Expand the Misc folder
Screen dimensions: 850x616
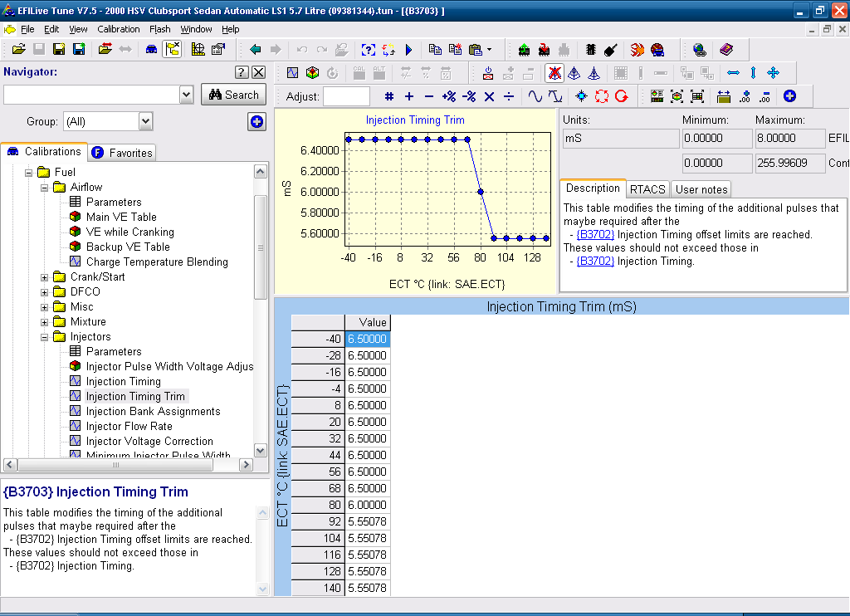pyautogui.click(x=45, y=307)
